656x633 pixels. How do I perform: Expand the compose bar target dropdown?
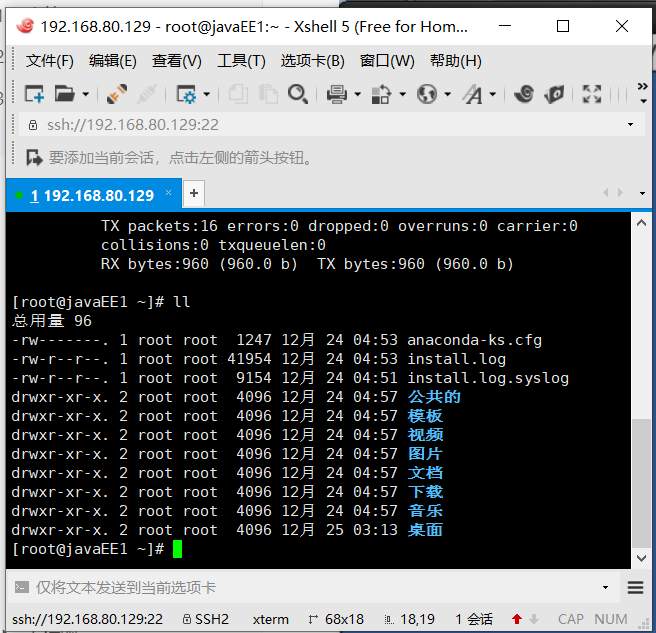tap(605, 588)
